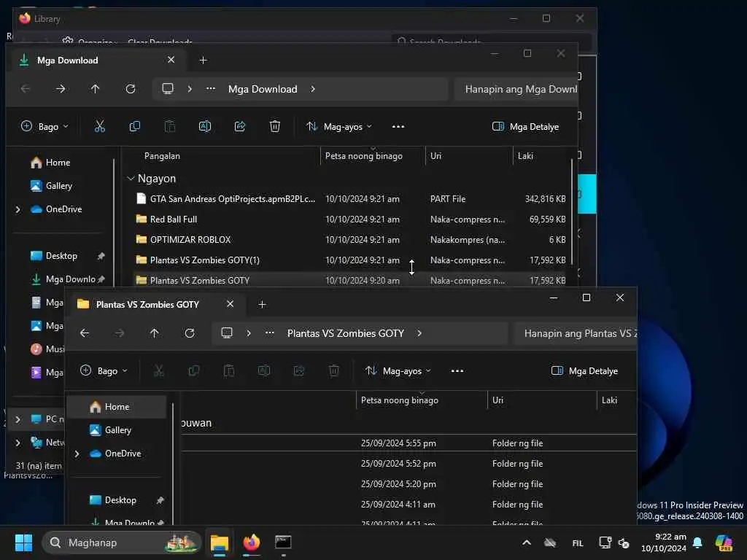Expand Network node in Mga Download sidebar
747x560 pixels.
[18, 443]
